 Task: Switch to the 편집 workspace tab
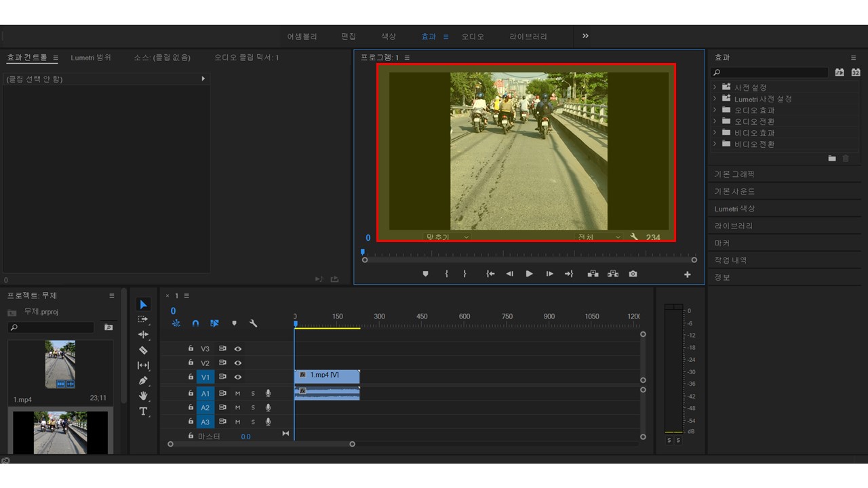(349, 37)
